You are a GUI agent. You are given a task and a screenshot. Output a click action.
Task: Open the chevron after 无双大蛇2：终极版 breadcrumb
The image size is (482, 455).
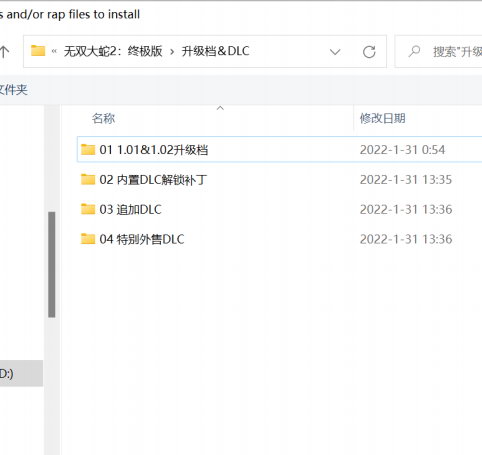click(172, 52)
